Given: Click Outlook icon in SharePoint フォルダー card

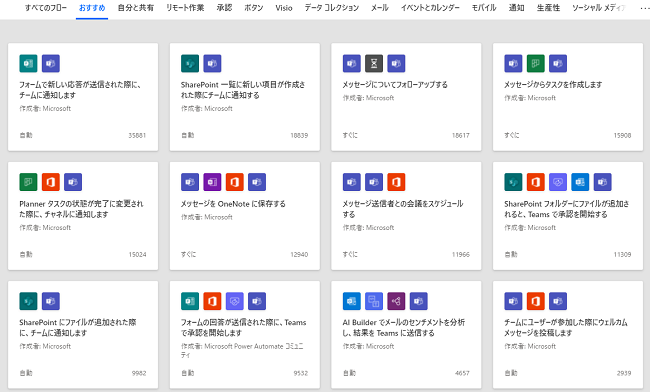Looking at the screenshot, I should [580, 182].
